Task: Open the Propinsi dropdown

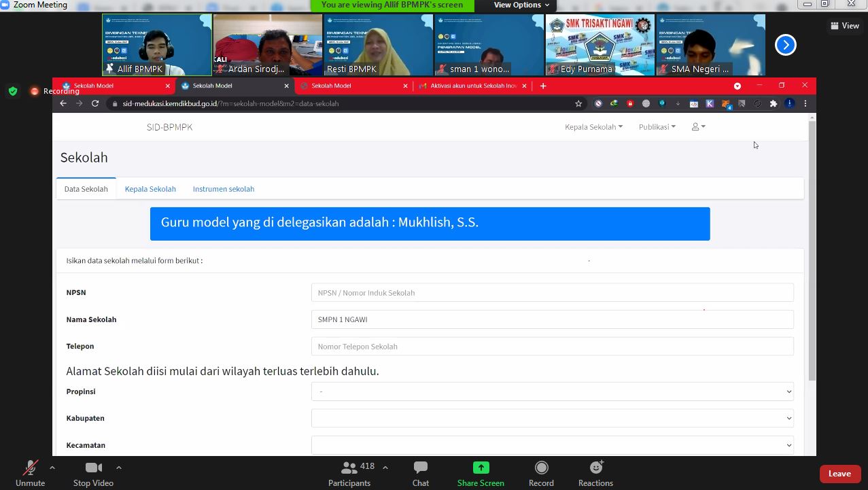Action: pos(552,391)
